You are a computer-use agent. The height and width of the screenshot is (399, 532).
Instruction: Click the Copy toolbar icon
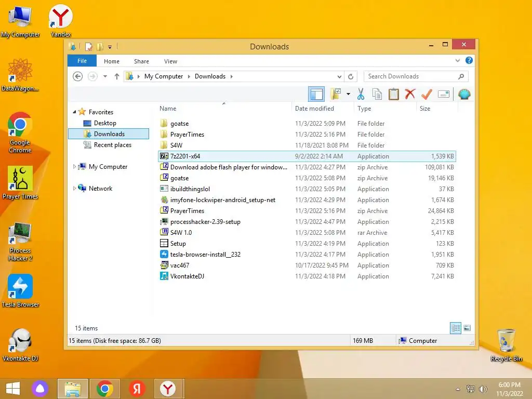(x=377, y=95)
